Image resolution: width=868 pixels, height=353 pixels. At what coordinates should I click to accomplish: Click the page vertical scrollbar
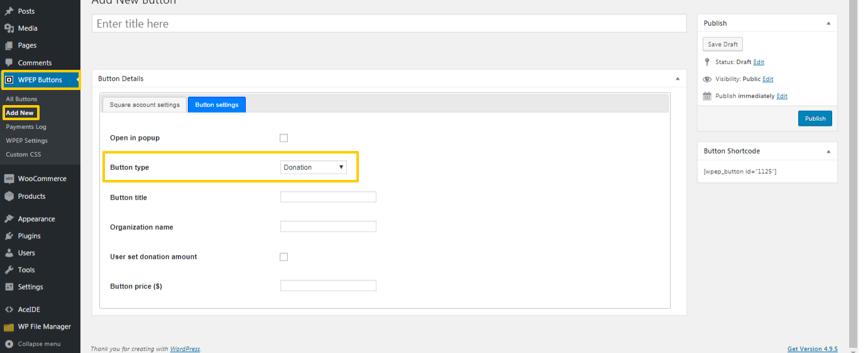point(853,173)
